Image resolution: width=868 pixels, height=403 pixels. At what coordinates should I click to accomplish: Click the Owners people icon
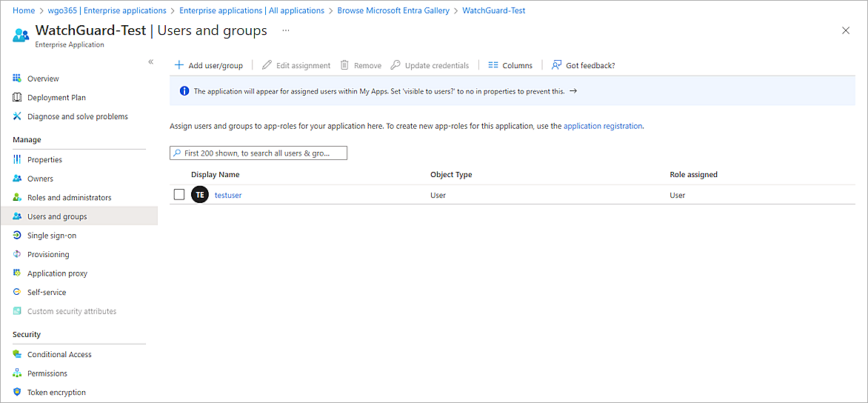point(16,179)
